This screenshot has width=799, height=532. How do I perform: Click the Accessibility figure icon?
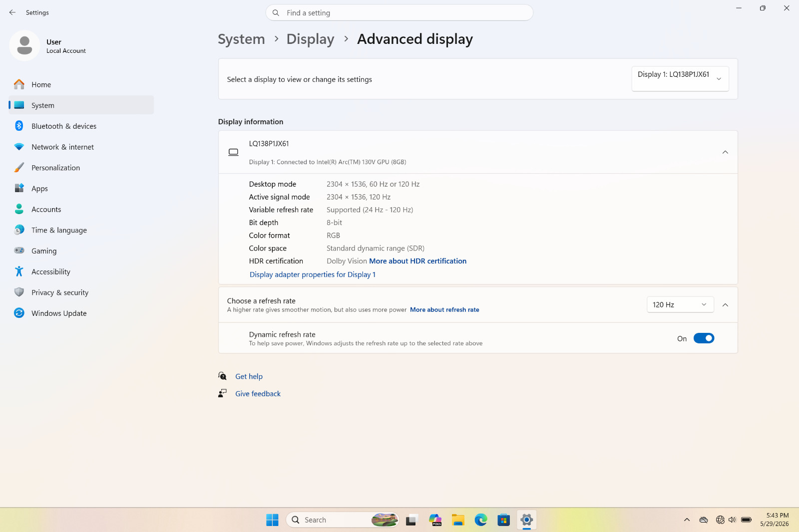19,271
